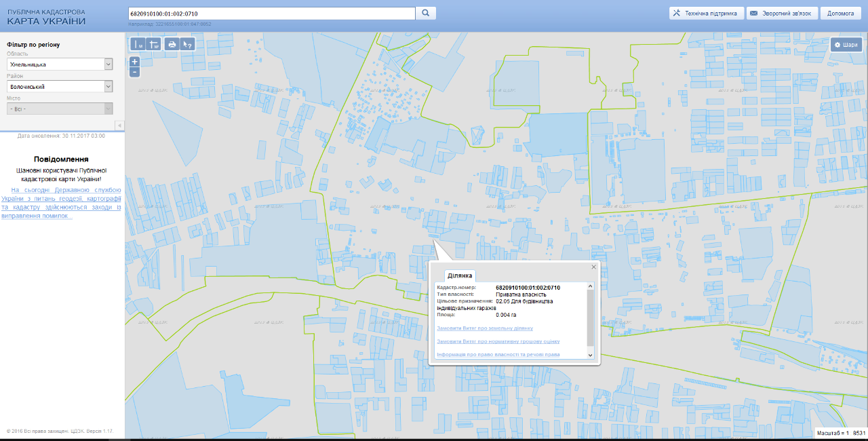
Task: Click the Зворотний зв'язок button
Action: click(783, 13)
